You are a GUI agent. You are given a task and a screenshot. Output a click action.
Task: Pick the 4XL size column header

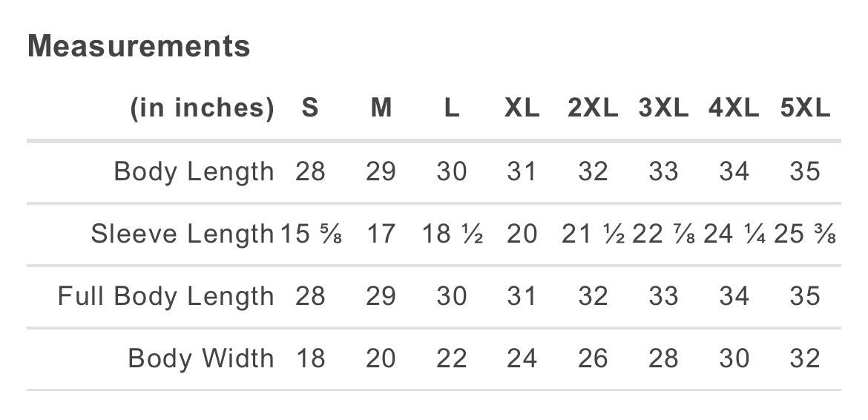[x=734, y=108]
